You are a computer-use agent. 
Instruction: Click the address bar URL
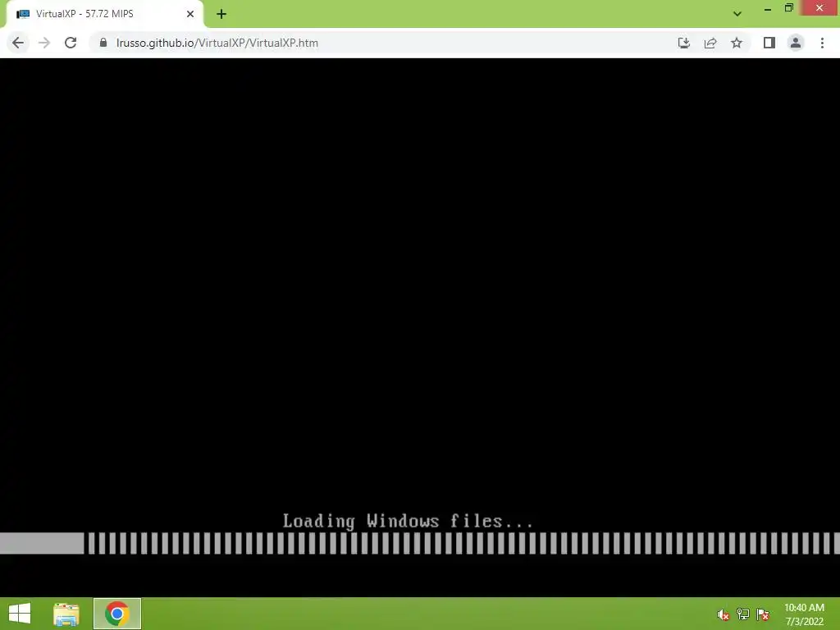[x=217, y=43]
